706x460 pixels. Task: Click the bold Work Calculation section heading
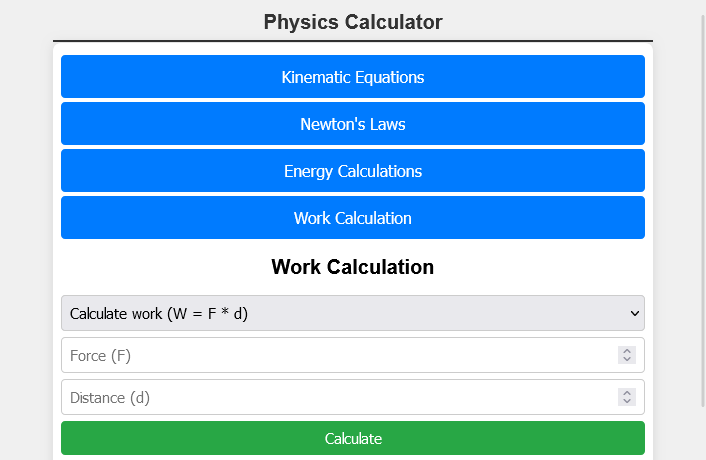pos(352,267)
